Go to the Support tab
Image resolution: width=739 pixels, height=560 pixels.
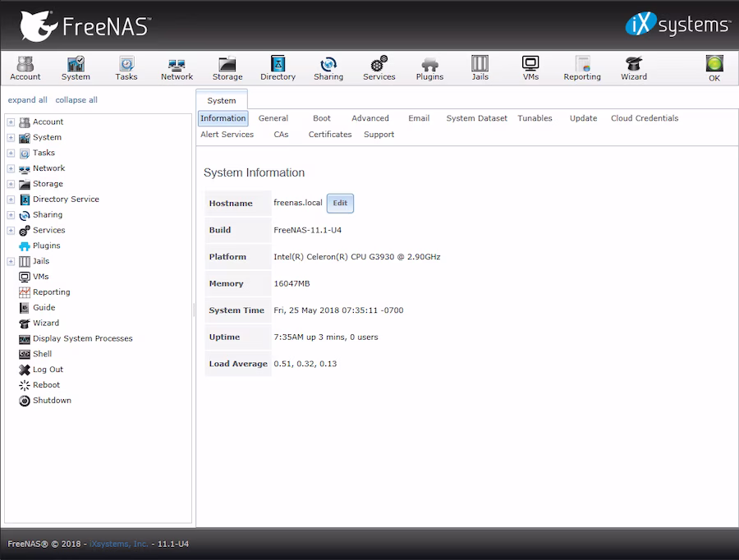[x=379, y=135]
